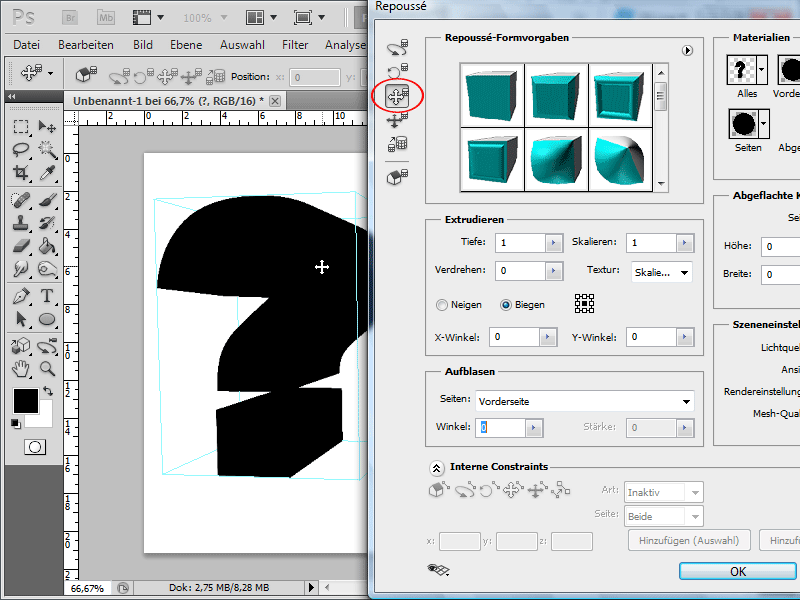The height and width of the screenshot is (600, 800).
Task: Click the slide mesh tool in Repoussé dialog
Action: coord(397,120)
